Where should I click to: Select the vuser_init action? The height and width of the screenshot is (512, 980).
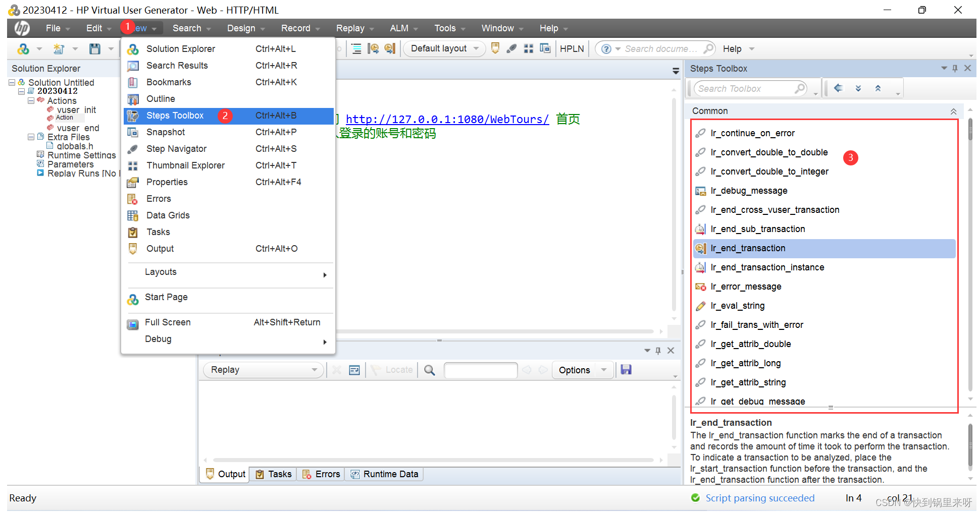76,110
